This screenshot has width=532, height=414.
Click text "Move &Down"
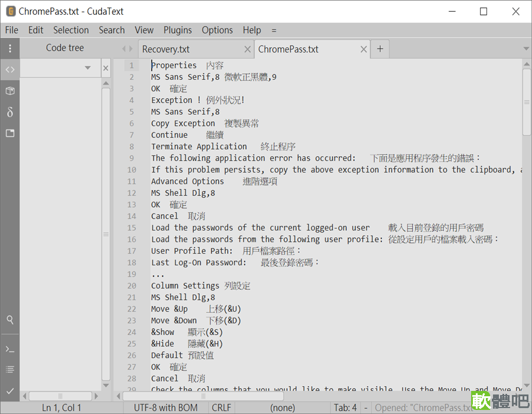(174, 321)
